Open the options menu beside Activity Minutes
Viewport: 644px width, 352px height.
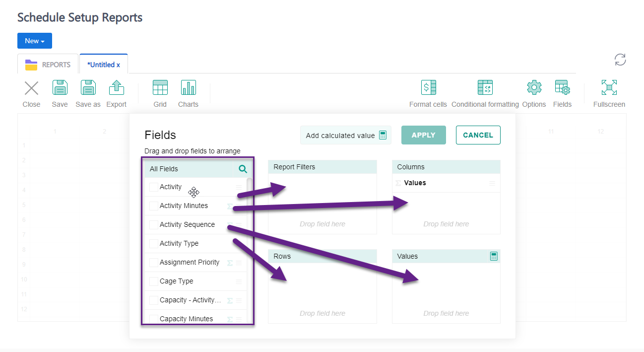point(238,206)
